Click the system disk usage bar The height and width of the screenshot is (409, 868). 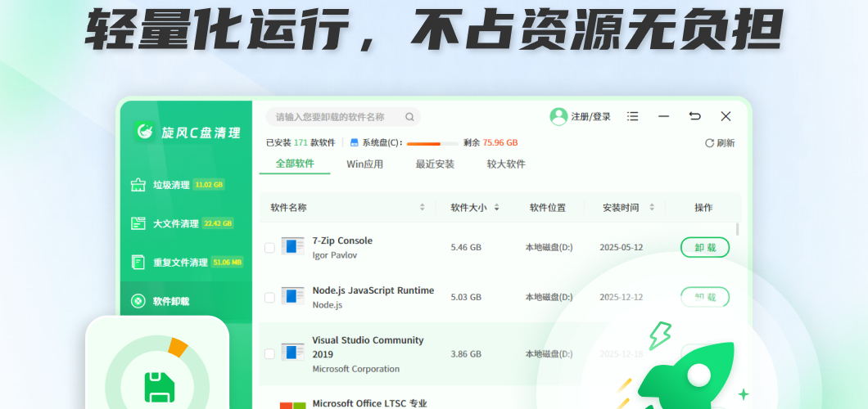point(432,143)
